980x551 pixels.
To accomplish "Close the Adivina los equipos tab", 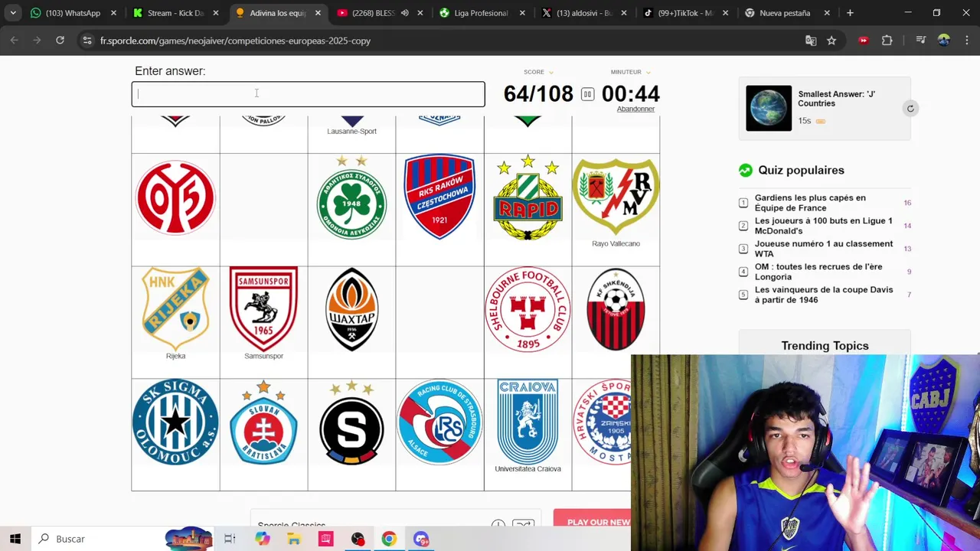I will (x=318, y=13).
